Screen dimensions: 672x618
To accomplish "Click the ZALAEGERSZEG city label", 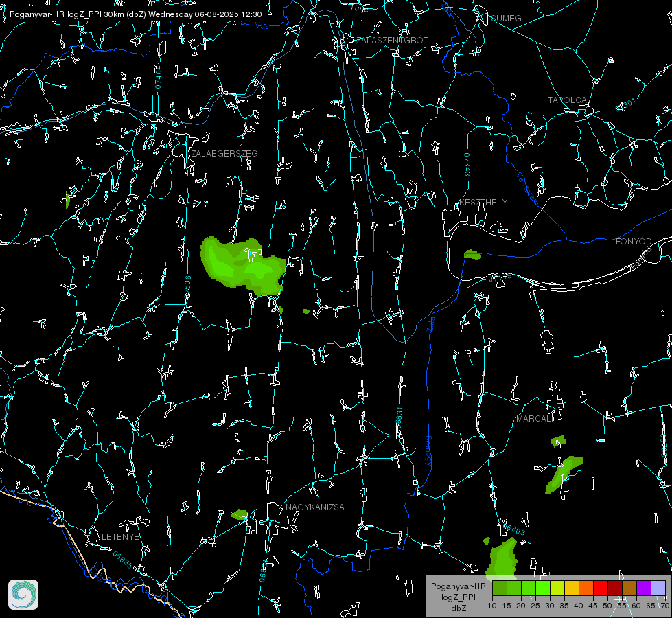I will 224,154.
